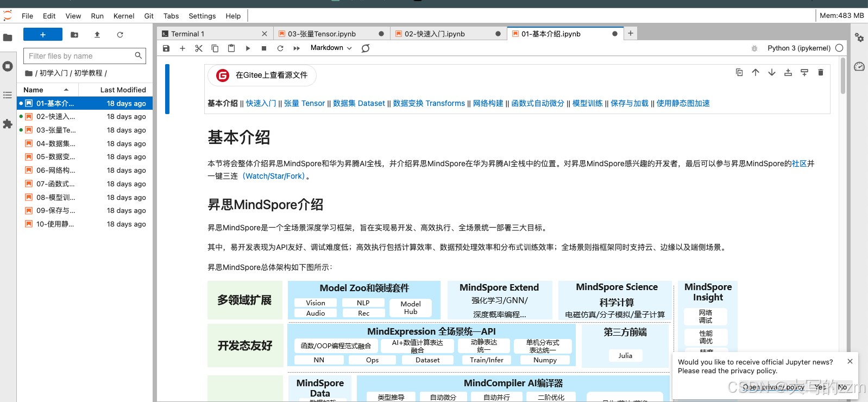Insert a cell below from cell toolbar
The height and width of the screenshot is (402, 868).
pos(804,72)
